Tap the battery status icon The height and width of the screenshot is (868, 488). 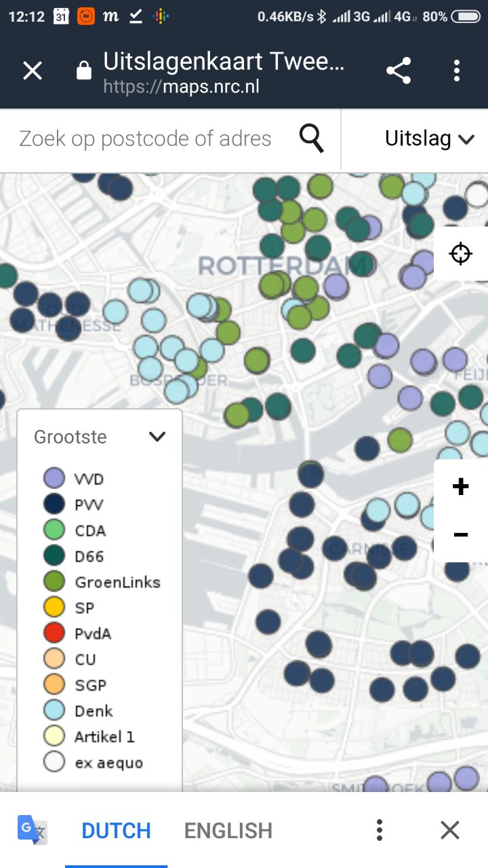[466, 16]
